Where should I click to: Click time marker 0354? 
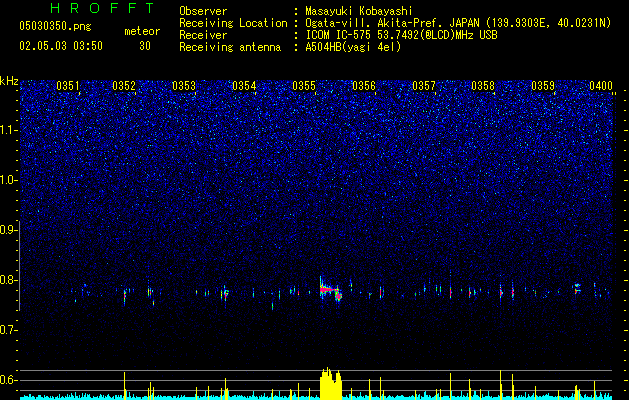tap(244, 86)
